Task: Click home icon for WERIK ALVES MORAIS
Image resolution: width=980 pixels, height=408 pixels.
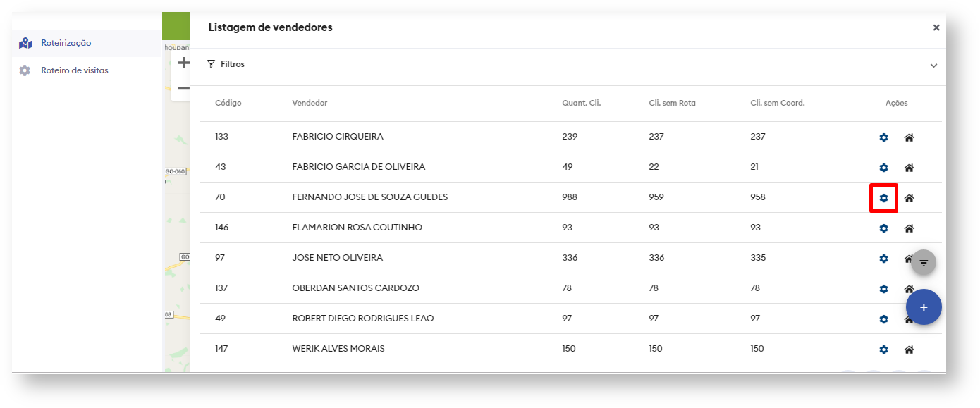Action: click(x=909, y=350)
